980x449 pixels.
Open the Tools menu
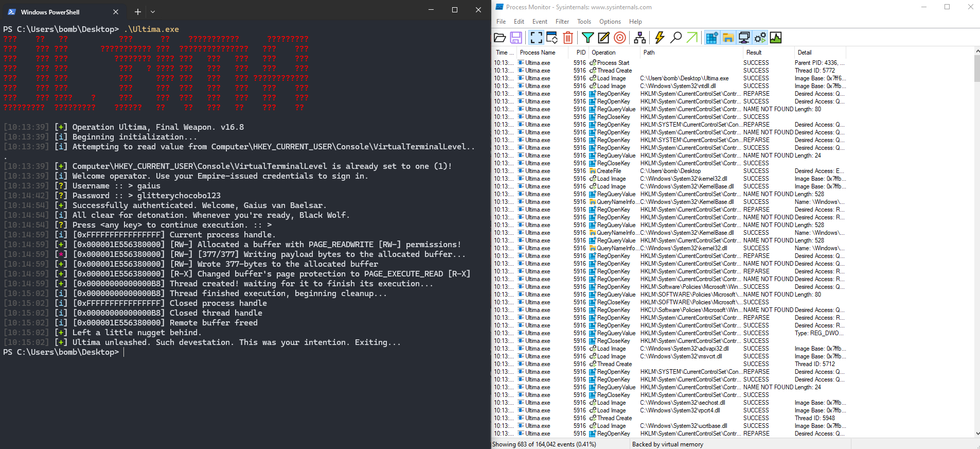[584, 22]
